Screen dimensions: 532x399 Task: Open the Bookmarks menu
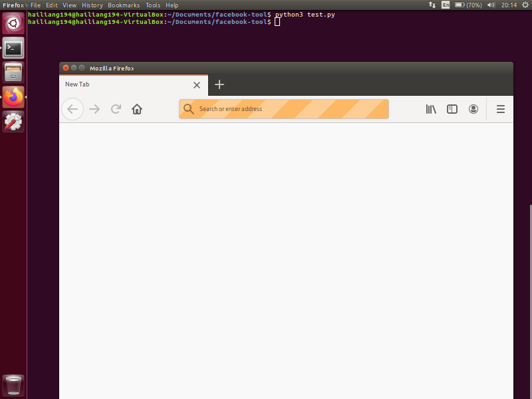pos(124,5)
